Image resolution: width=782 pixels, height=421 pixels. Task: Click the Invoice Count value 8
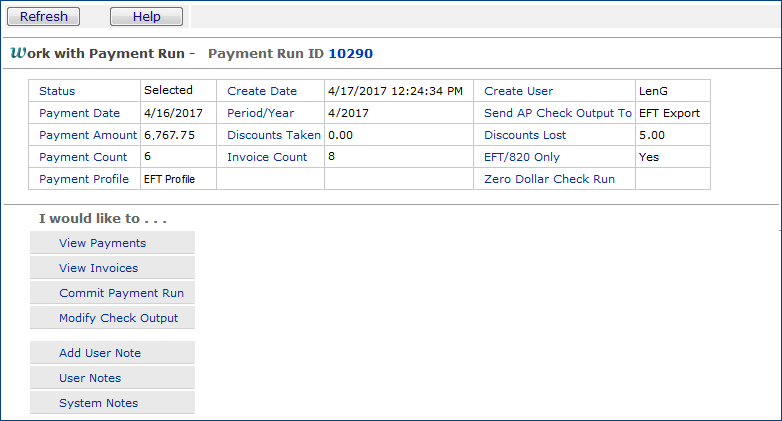[331, 157]
